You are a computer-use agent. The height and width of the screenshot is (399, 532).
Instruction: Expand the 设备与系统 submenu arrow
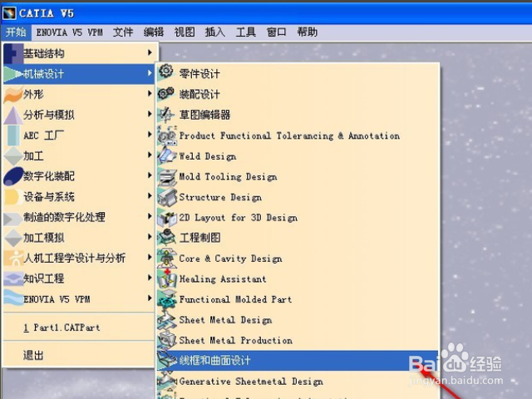tap(150, 196)
